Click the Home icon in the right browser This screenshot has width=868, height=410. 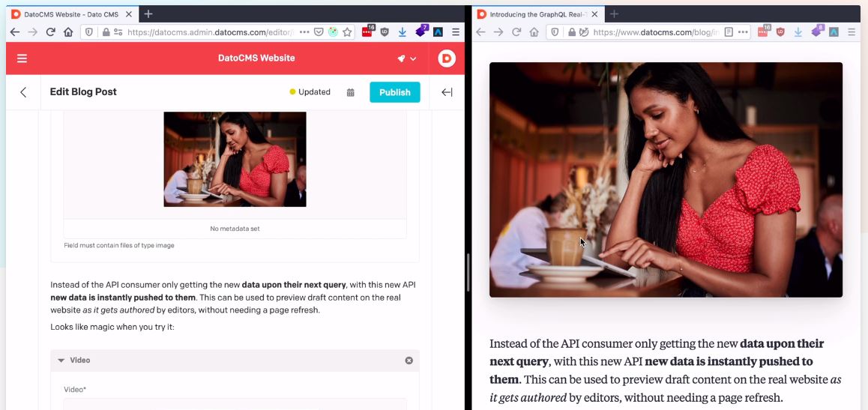coord(534,32)
